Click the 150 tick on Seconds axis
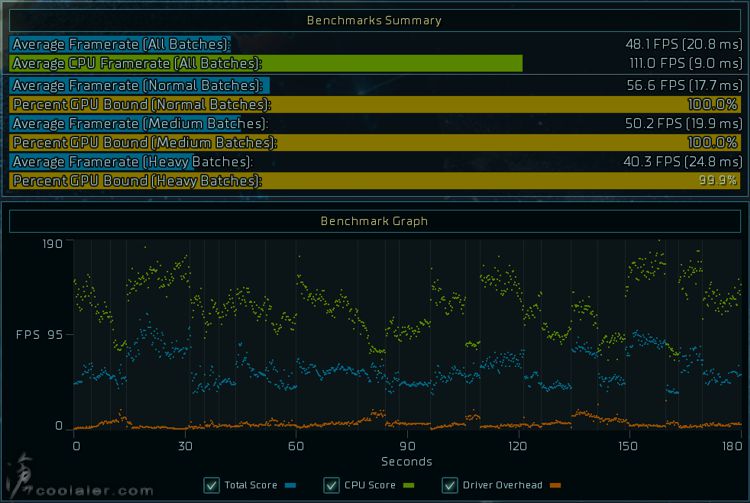The width and height of the screenshot is (750, 503). pos(628,446)
